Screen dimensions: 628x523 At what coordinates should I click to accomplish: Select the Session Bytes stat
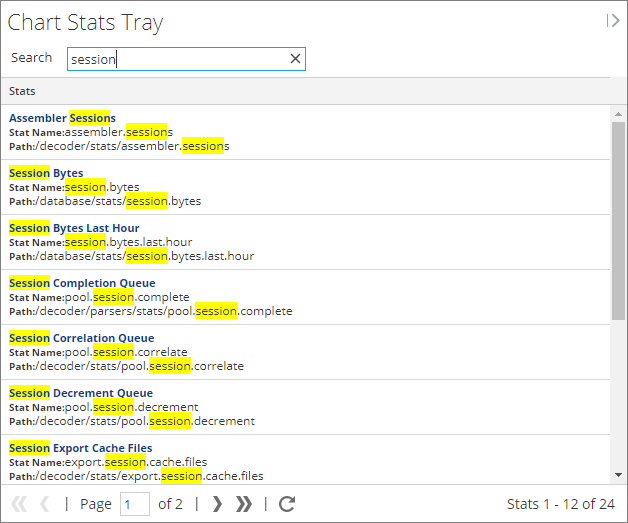pos(46,173)
